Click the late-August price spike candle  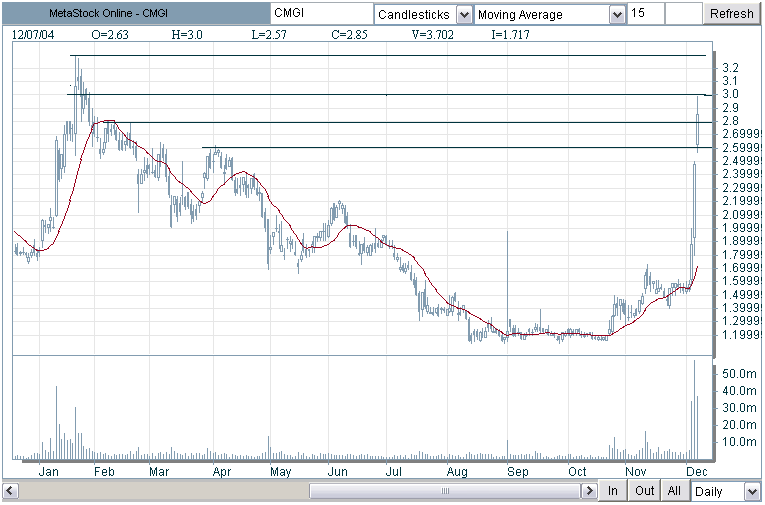[507, 283]
